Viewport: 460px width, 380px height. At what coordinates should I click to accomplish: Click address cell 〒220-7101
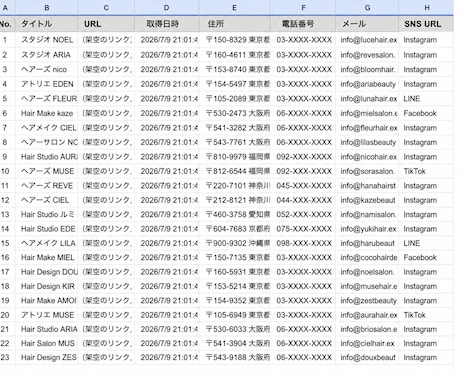click(x=234, y=186)
